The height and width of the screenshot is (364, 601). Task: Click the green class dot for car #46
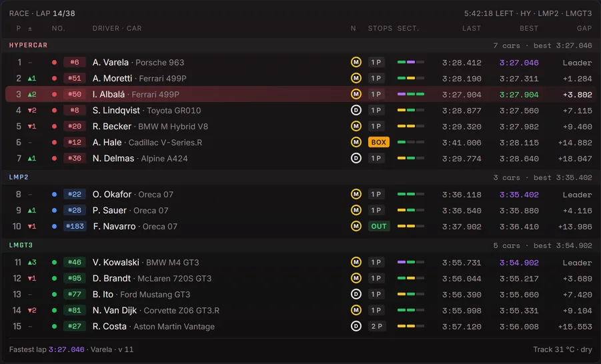coord(55,263)
